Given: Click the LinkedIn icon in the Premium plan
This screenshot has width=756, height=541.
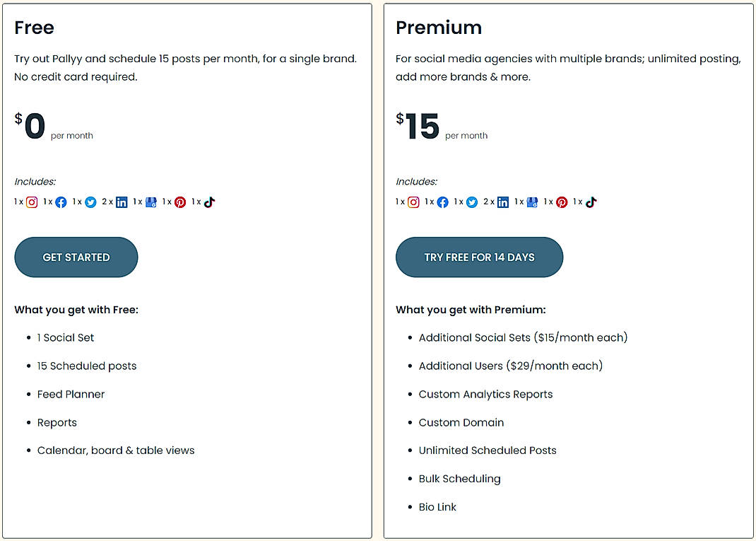Looking at the screenshot, I should (503, 202).
